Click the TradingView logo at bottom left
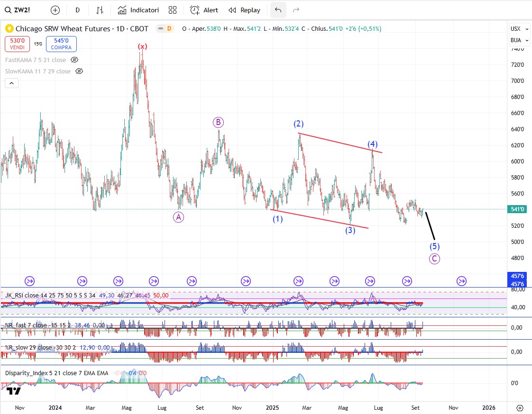The image size is (532, 414). click(x=14, y=391)
